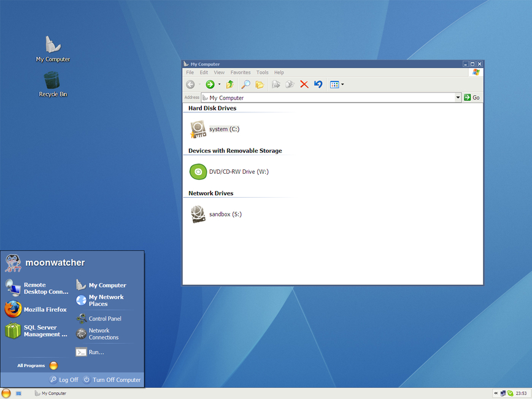Open the View menu
Screen dimensions: 532x399
[x=219, y=72]
